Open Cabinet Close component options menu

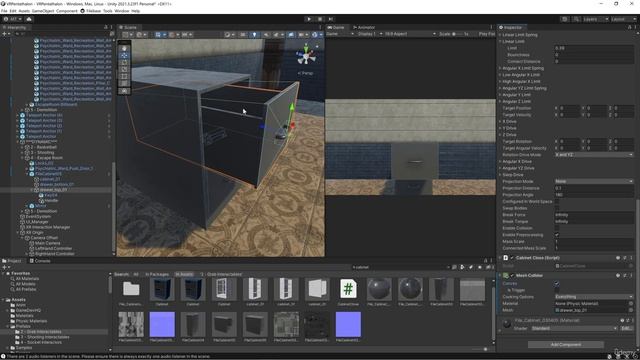click(631, 258)
